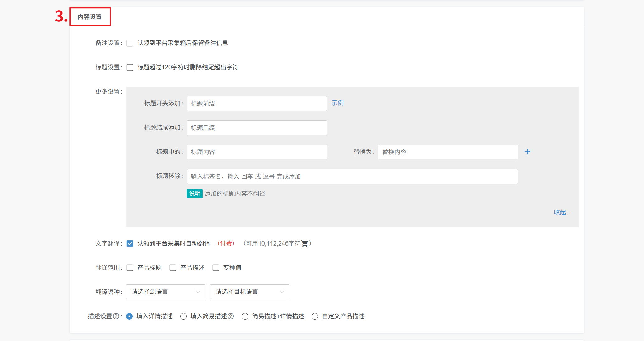Uncheck 认领到平台采集时自动翻译
Image resolution: width=644 pixels, height=341 pixels.
click(x=130, y=243)
